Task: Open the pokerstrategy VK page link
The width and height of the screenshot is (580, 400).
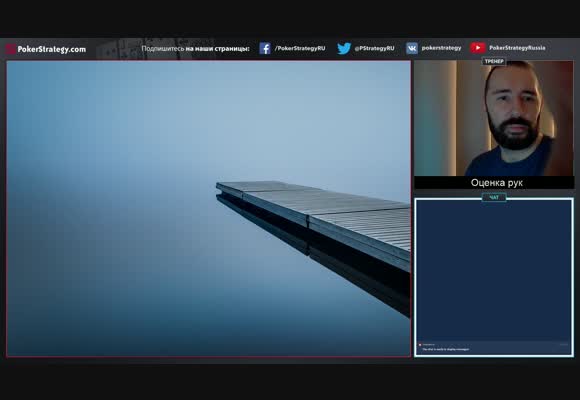Action: click(441, 48)
